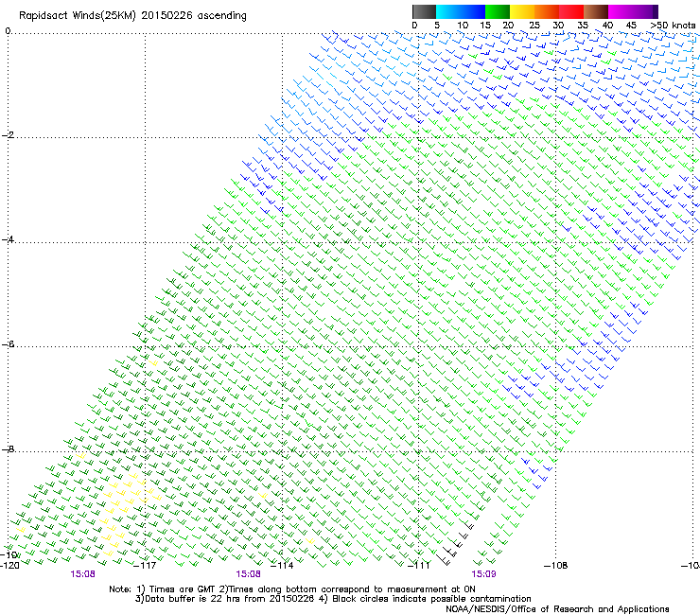Select the "25" label under the color bar
This screenshot has height=615, width=700.
[x=534, y=26]
